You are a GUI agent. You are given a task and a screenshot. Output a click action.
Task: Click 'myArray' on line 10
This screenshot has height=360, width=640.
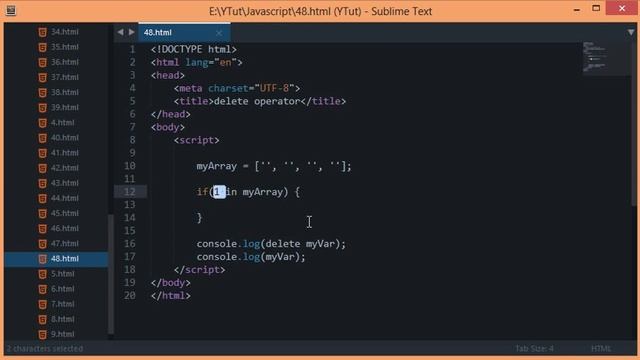(x=217, y=166)
